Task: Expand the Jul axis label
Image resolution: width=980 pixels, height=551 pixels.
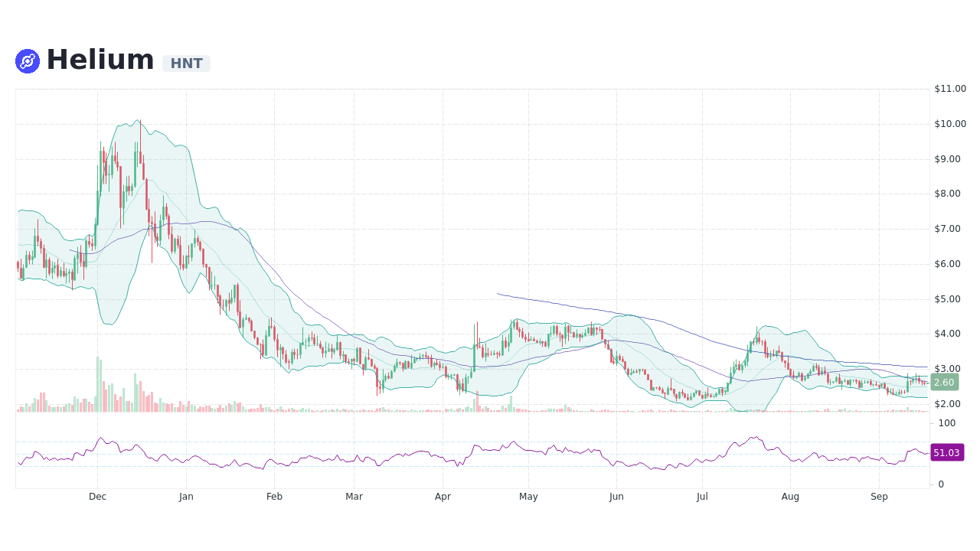Action: pos(702,496)
